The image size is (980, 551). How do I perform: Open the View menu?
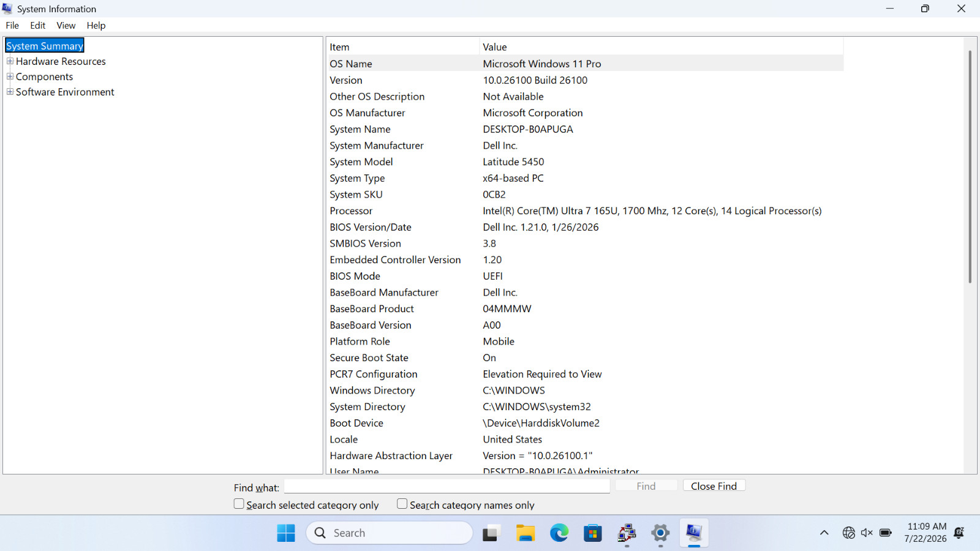tap(66, 25)
